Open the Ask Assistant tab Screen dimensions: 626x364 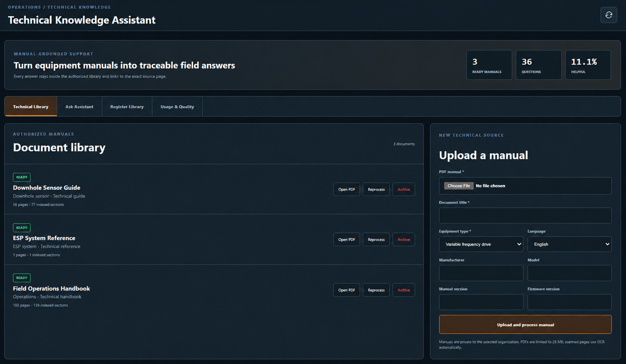[x=79, y=106]
